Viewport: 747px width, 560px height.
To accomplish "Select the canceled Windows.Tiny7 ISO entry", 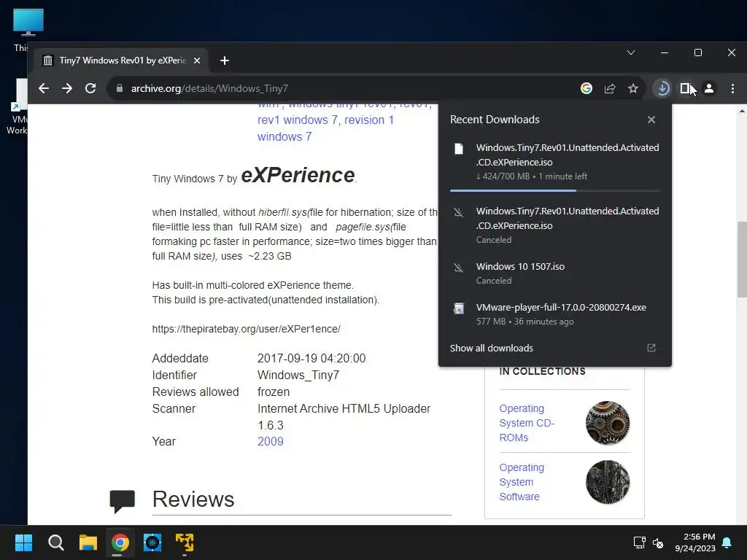I will click(555, 225).
